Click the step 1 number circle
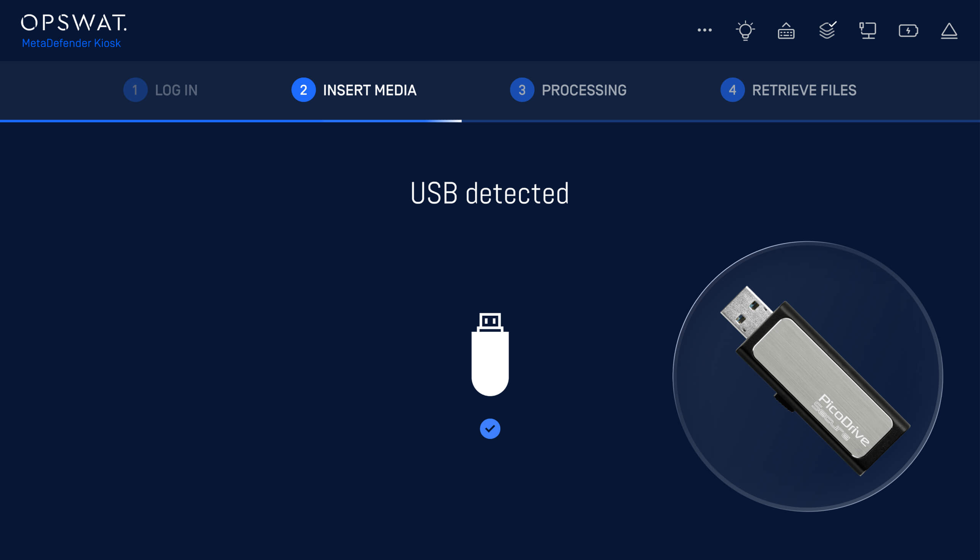The height and width of the screenshot is (560, 980). [x=135, y=90]
